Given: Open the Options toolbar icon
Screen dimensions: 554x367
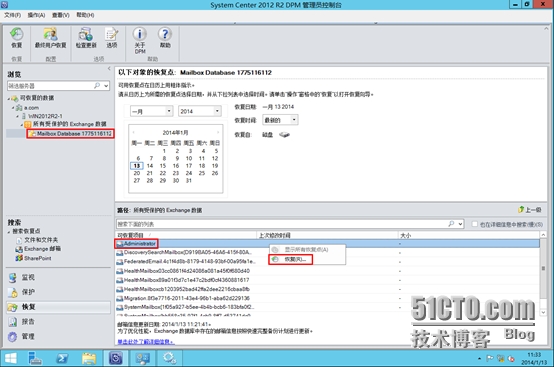Looking at the screenshot, I should (112, 38).
